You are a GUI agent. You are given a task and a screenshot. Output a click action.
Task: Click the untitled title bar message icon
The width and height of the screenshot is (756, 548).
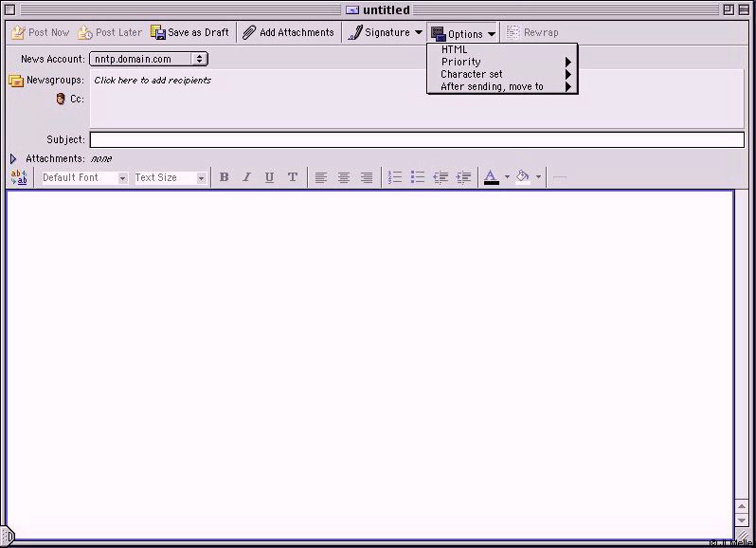click(x=352, y=10)
